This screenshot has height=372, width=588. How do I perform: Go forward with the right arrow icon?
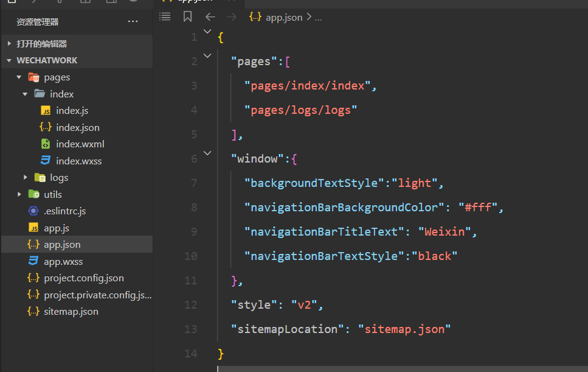click(x=232, y=17)
